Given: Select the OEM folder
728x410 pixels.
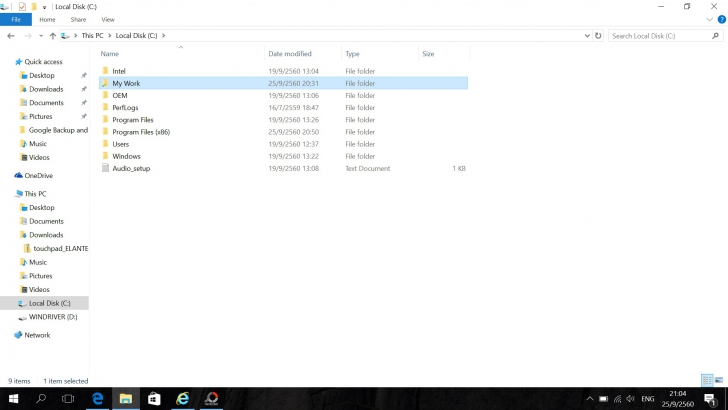Looking at the screenshot, I should [x=283, y=95].
